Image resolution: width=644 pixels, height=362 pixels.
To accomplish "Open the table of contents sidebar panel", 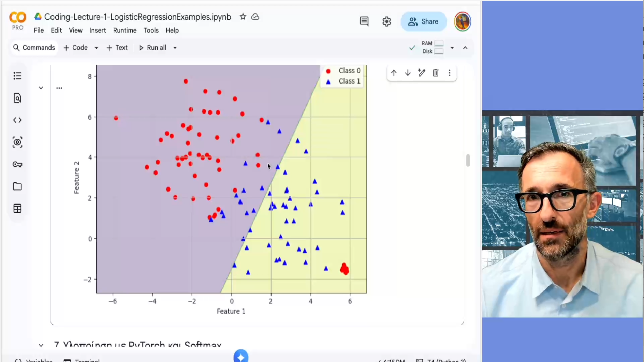I will (17, 76).
